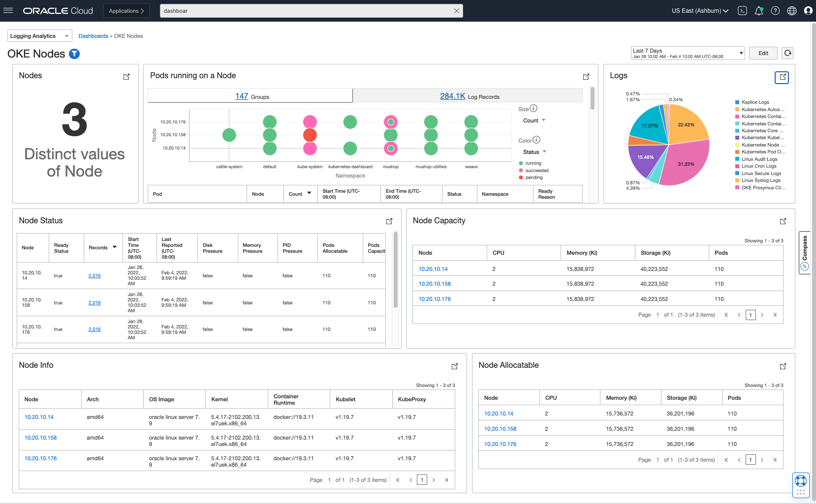Open the Dashboards breadcrumb link
816x504 pixels.
[93, 36]
